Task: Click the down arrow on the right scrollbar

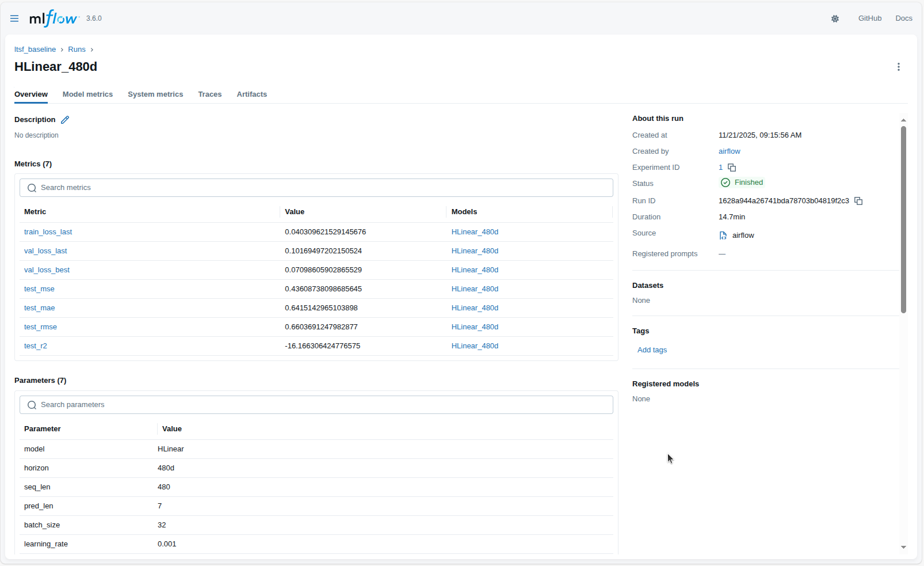Action: (x=903, y=548)
